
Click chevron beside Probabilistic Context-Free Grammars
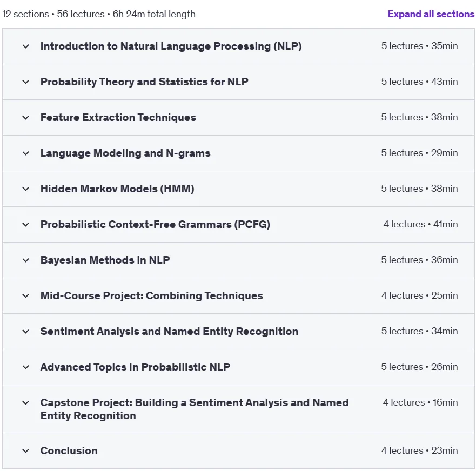pos(26,225)
